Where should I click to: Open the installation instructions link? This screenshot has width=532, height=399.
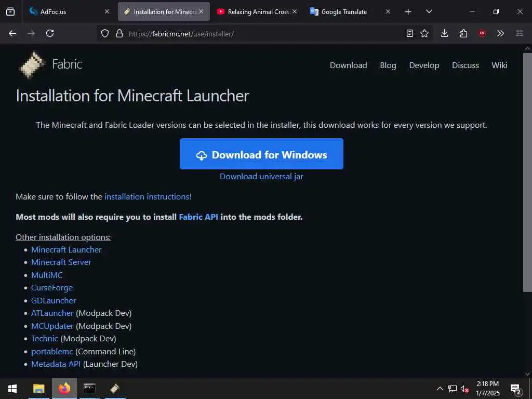point(148,197)
